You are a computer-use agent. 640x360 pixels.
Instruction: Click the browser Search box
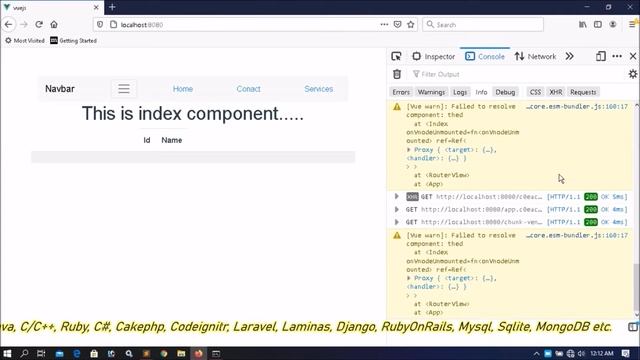tap(483, 24)
